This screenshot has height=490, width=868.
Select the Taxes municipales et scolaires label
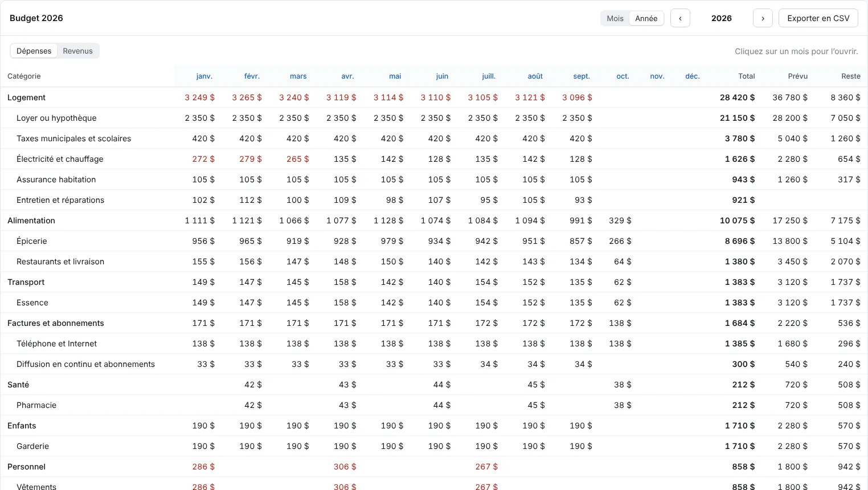pos(74,138)
